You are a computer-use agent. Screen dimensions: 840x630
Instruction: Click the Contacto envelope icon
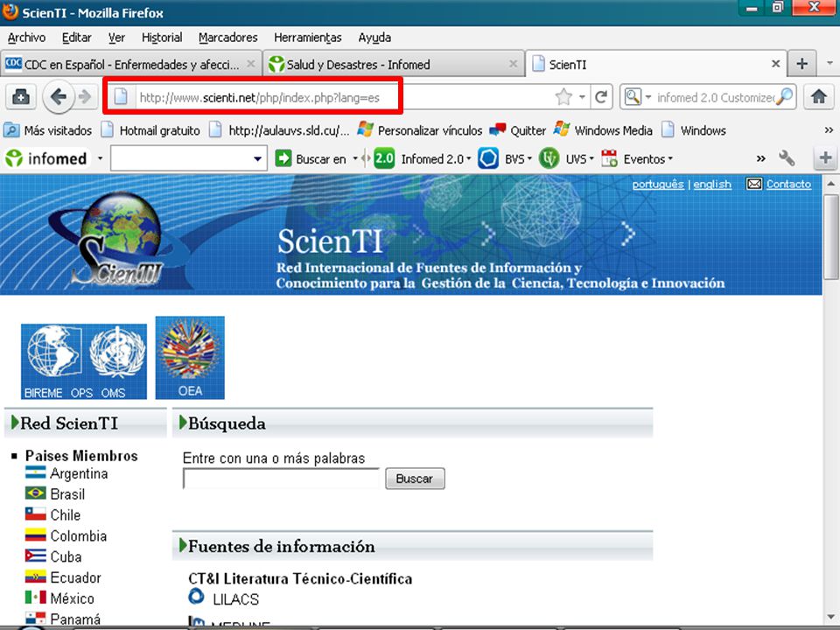pyautogui.click(x=753, y=185)
